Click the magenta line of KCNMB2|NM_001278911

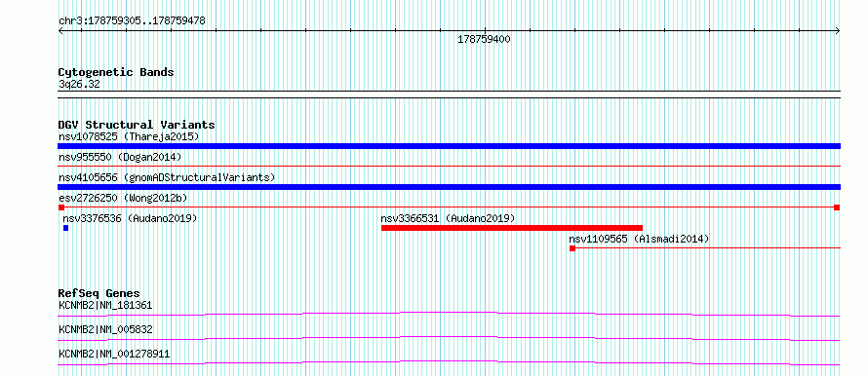pyautogui.click(x=449, y=362)
